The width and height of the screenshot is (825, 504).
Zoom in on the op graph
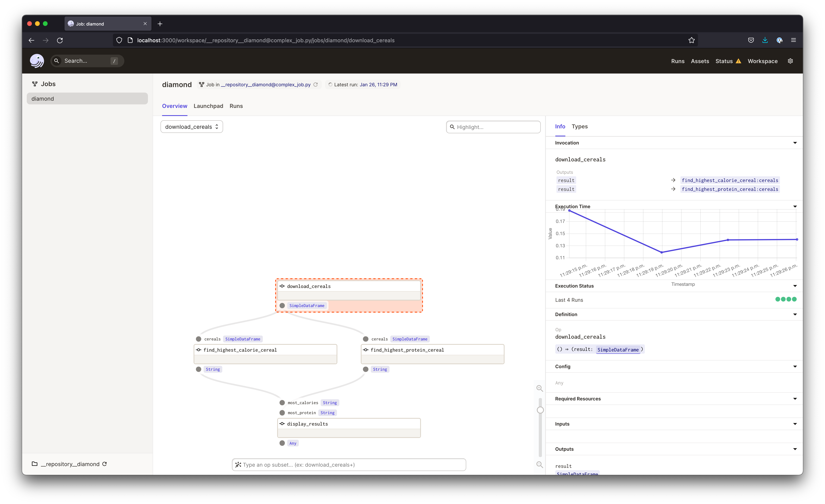click(540, 388)
